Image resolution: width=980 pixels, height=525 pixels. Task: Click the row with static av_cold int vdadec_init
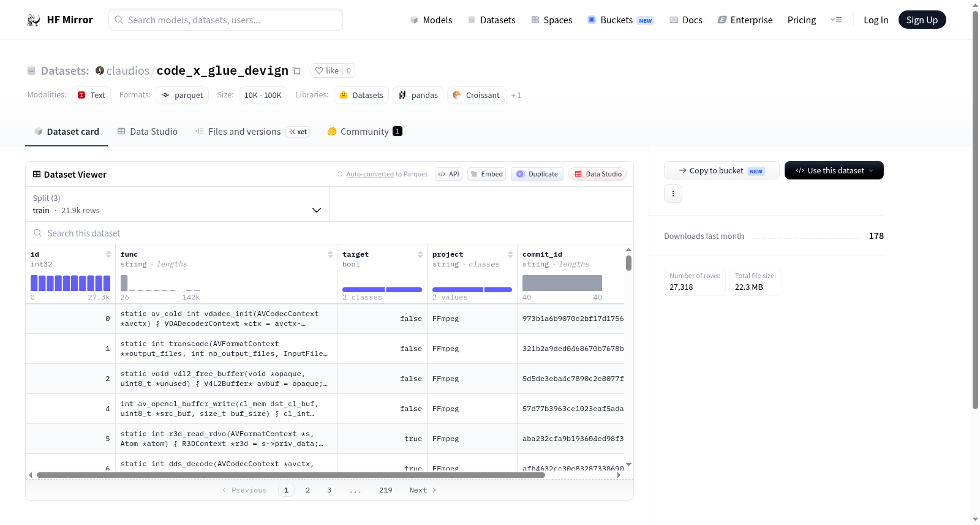325,319
